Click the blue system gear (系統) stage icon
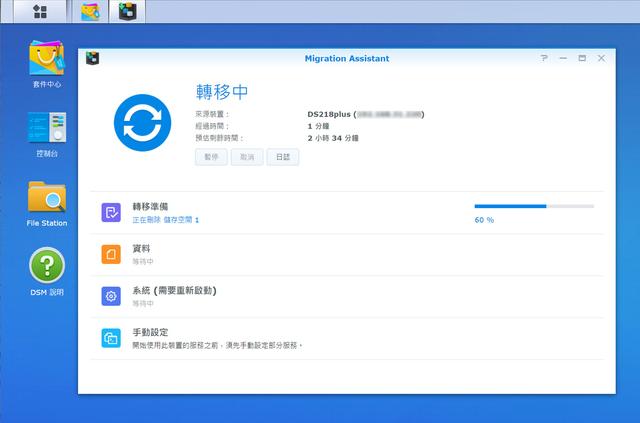 [x=111, y=296]
